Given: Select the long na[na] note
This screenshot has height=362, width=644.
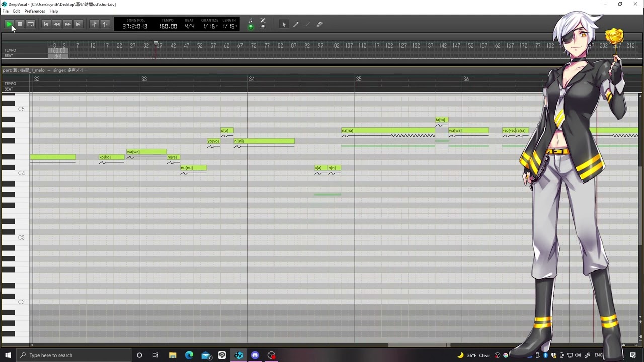Looking at the screenshot, I should (x=388, y=130).
